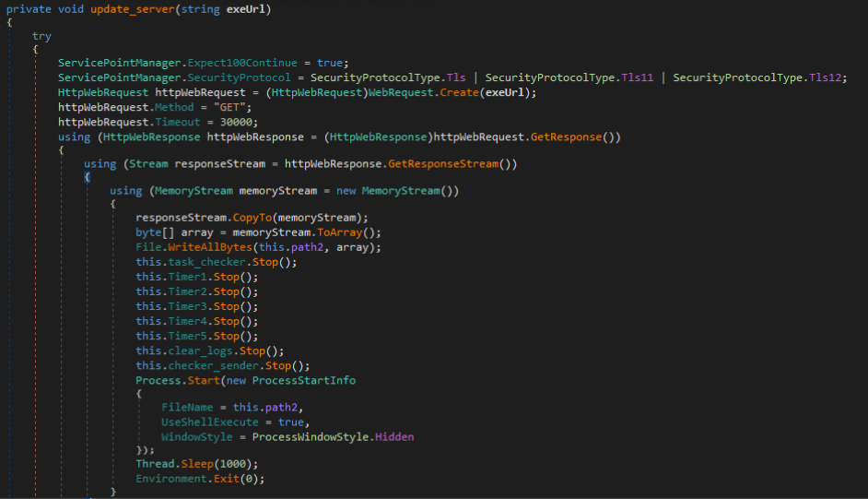Select the Timeout property
This screenshot has height=499, width=868.
(178, 123)
